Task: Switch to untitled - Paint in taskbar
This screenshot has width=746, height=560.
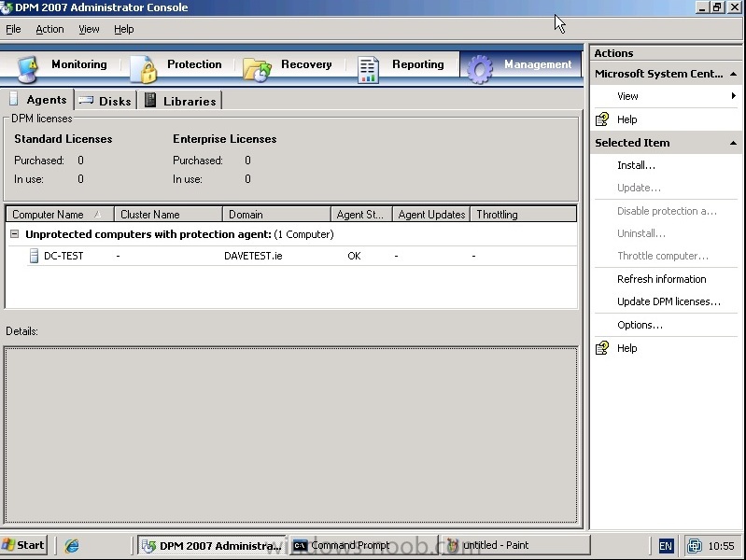Action: click(x=515, y=545)
